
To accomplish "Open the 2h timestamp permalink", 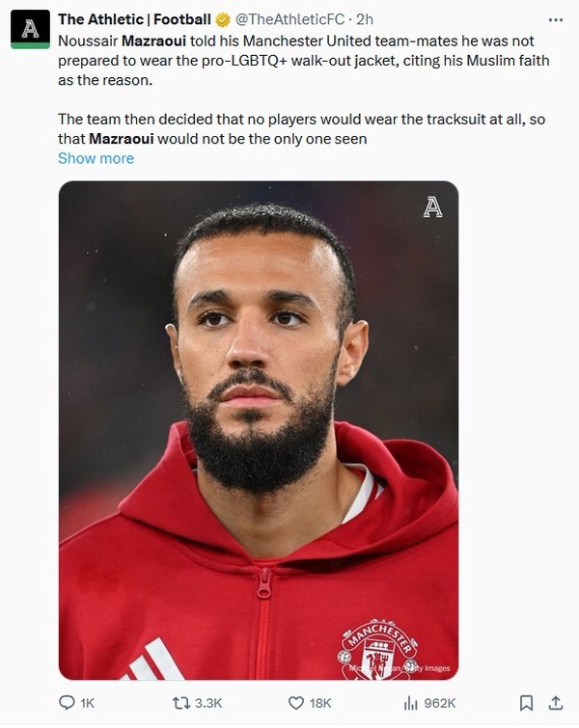I will (x=366, y=19).
